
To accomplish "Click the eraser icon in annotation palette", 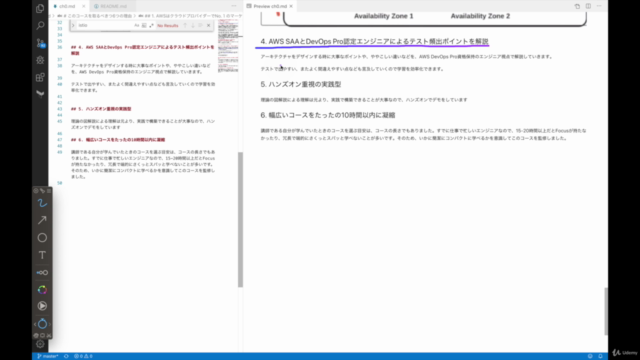I will pos(36,336).
